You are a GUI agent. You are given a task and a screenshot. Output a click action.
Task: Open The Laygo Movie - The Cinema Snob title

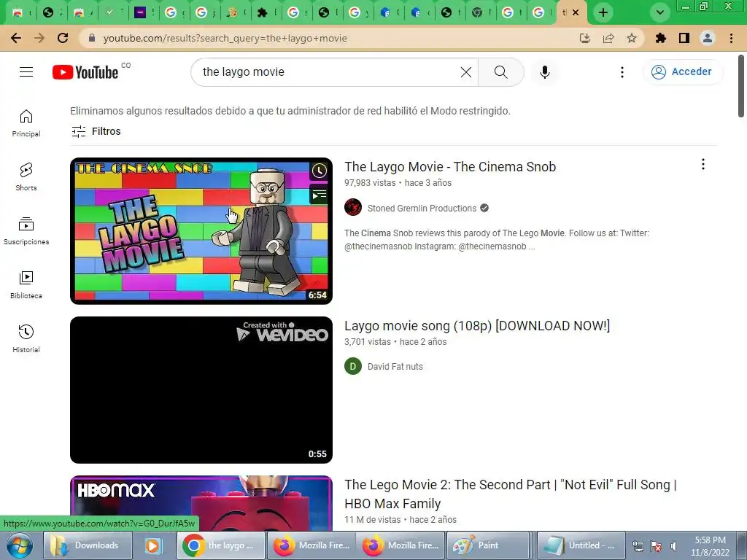click(450, 167)
